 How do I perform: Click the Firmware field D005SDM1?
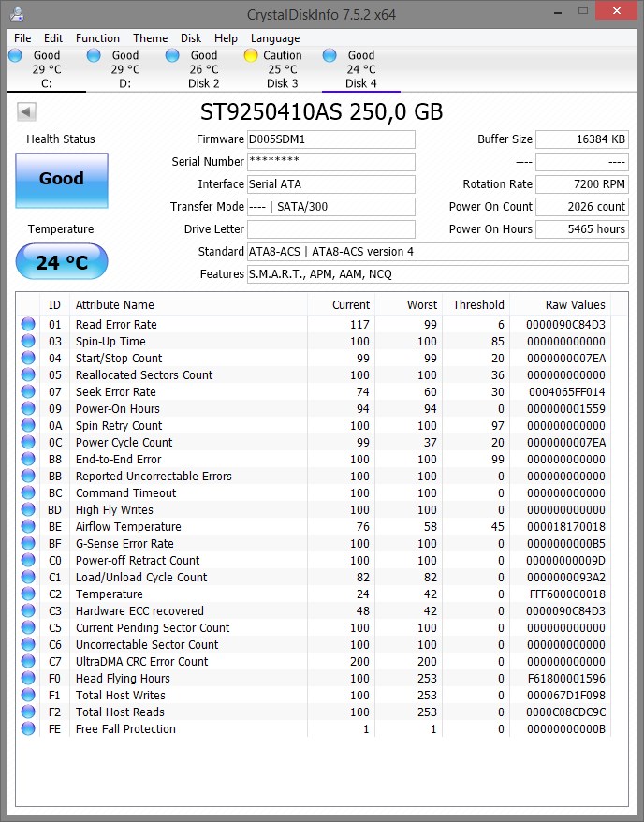tap(331, 139)
